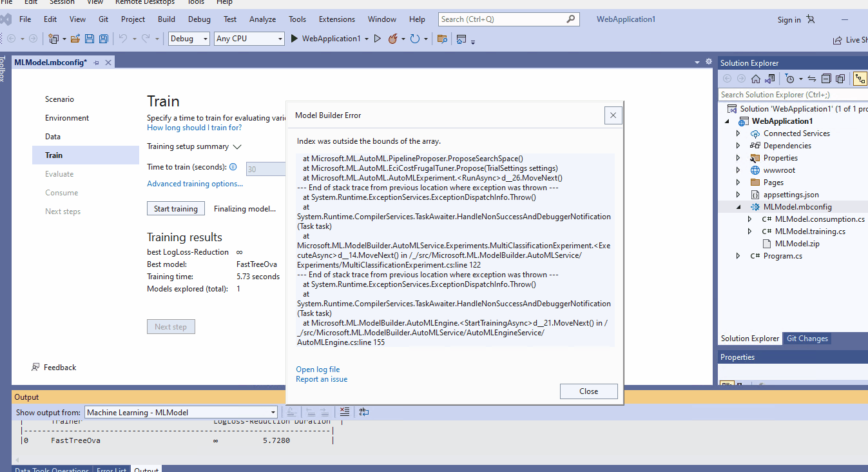Open the Analyze menu
This screenshot has height=472, width=868.
pos(262,19)
